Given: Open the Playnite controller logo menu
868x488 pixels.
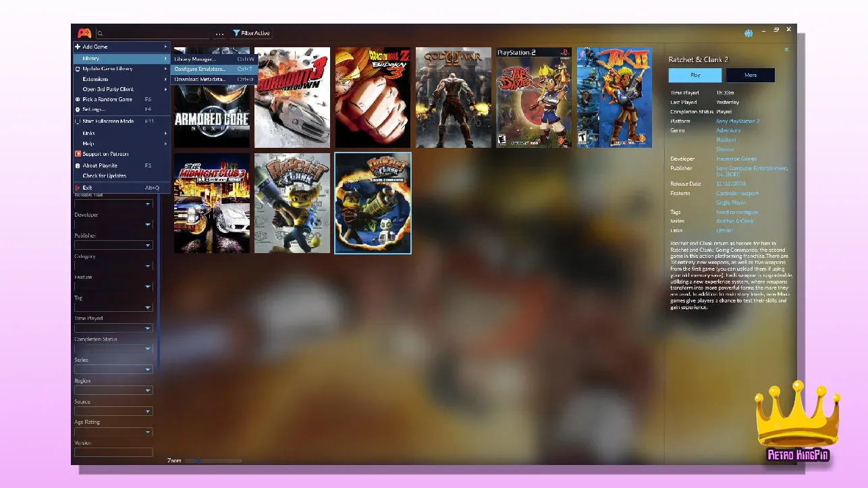Looking at the screenshot, I should coord(84,33).
